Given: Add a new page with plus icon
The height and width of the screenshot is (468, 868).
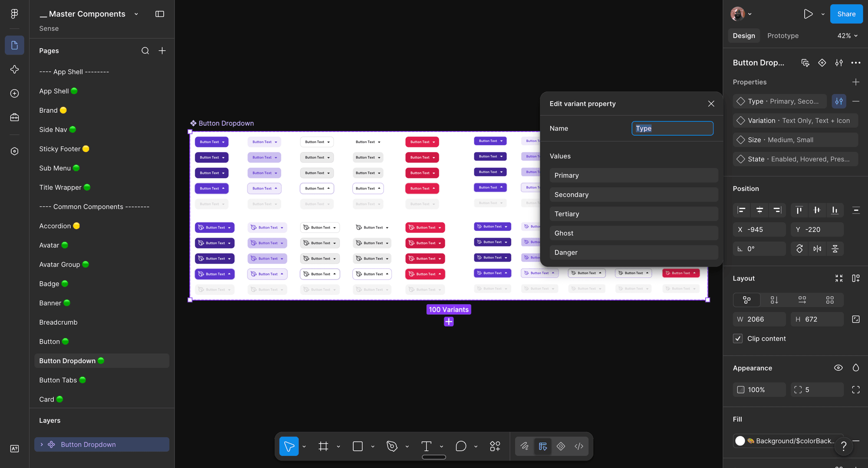Looking at the screenshot, I should (162, 51).
